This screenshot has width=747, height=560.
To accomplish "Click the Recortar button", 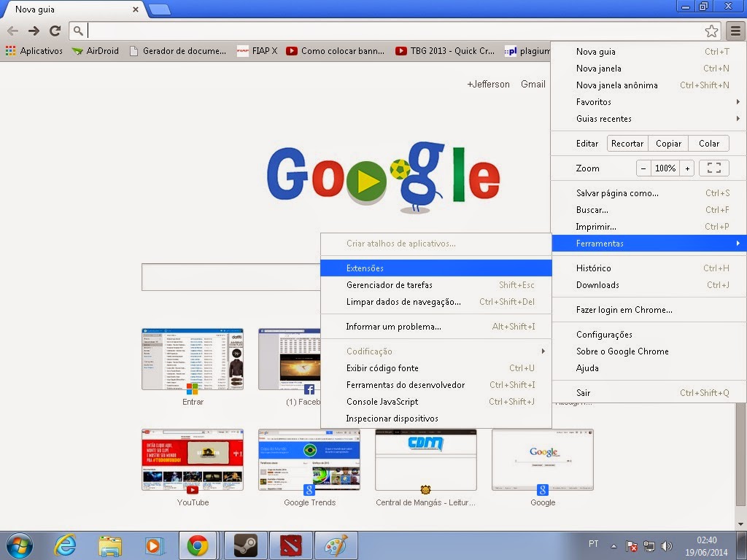I will [x=627, y=144].
